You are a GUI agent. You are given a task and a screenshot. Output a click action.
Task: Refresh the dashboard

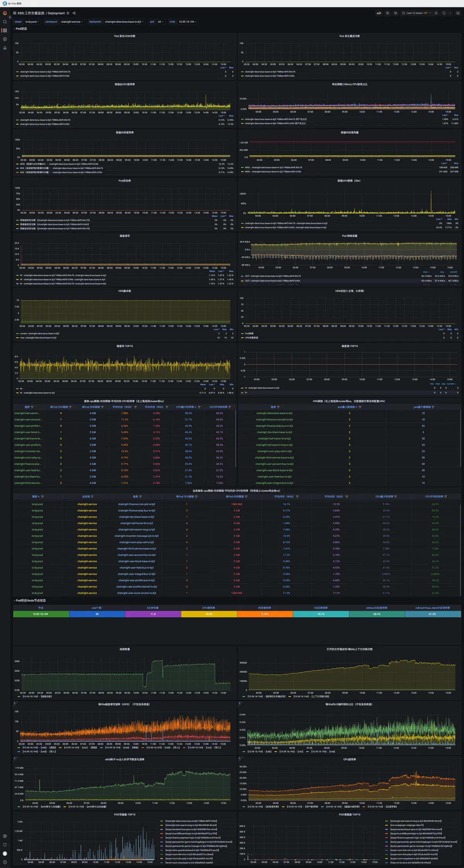tap(444, 13)
